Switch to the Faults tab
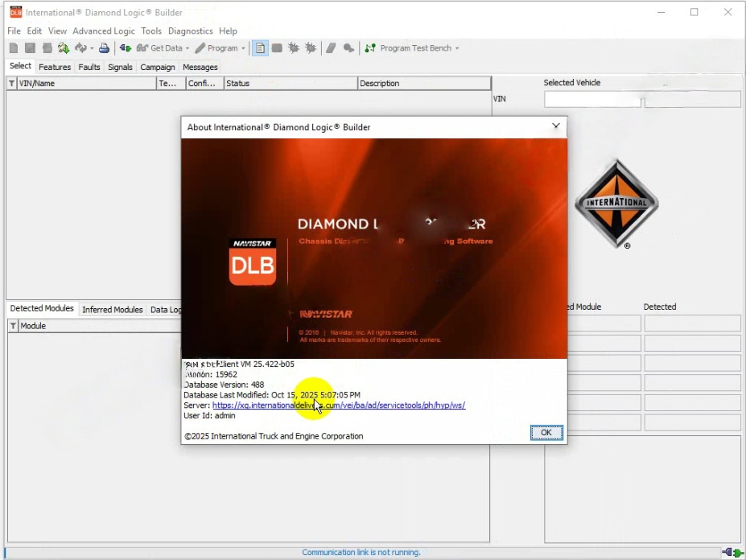This screenshot has width=746, height=560. [89, 67]
